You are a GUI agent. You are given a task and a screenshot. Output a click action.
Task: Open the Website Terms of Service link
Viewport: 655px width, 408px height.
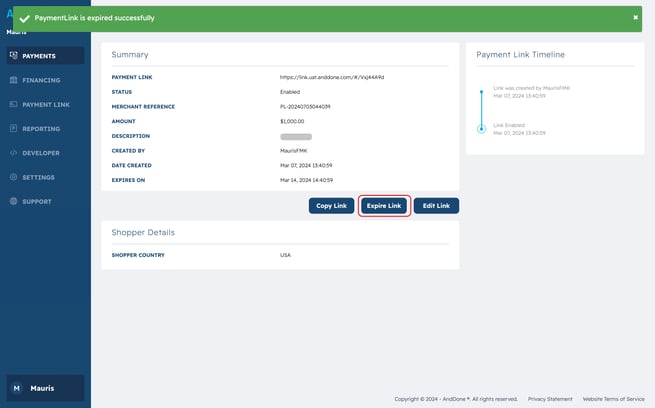[613, 399]
